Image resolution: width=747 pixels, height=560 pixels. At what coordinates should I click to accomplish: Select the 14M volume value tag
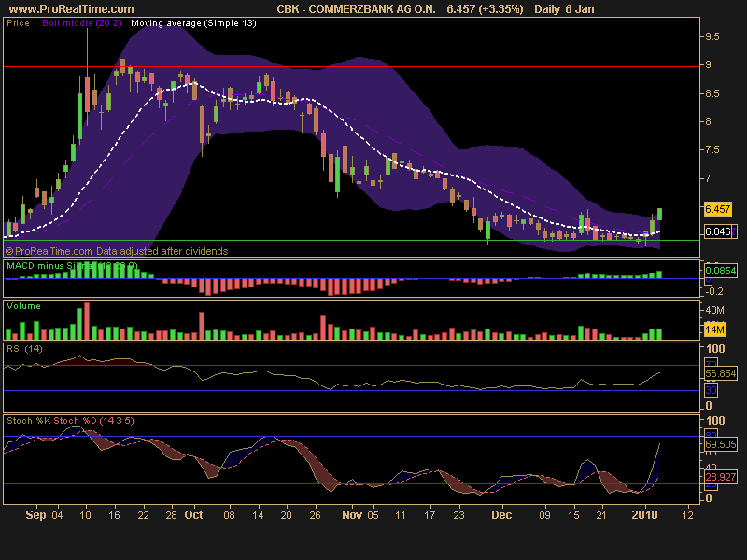pyautogui.click(x=715, y=330)
